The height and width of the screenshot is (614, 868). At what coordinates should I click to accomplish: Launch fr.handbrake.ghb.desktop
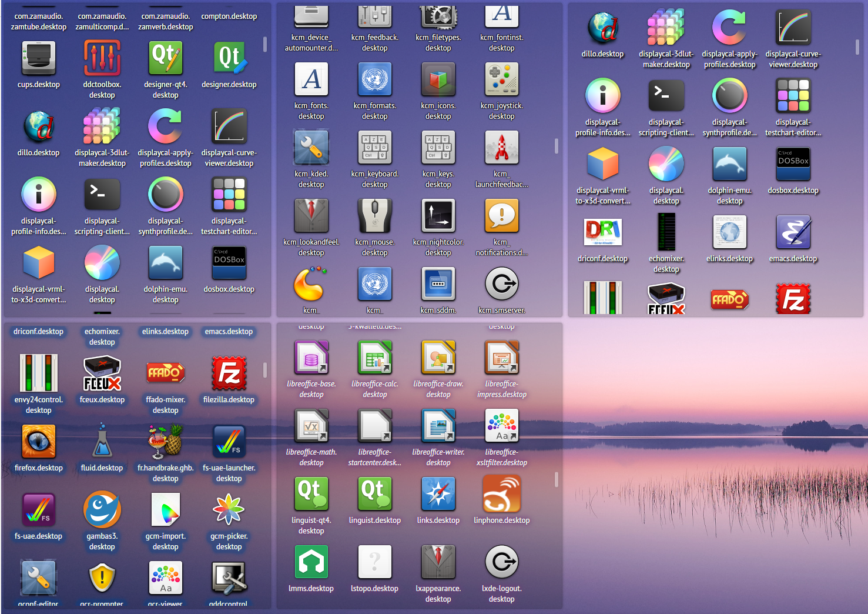point(166,442)
